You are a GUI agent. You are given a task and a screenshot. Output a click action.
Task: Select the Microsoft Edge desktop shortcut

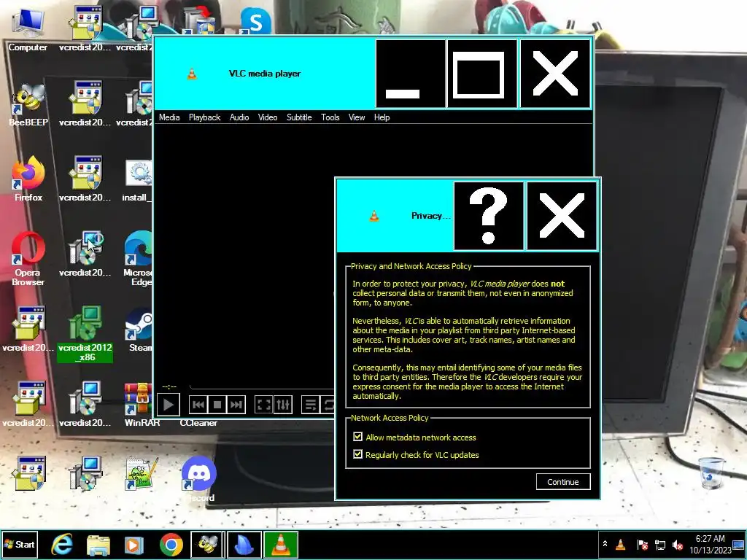tap(138, 259)
